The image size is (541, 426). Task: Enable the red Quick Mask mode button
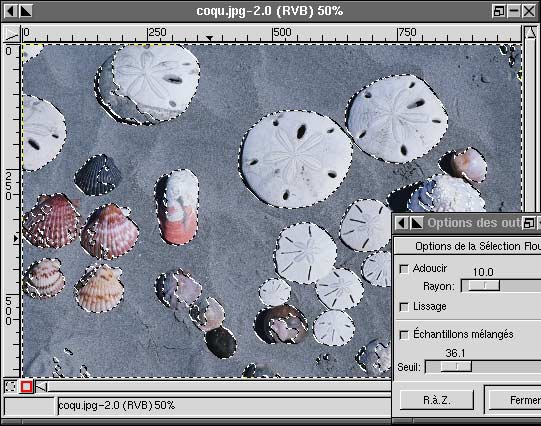point(27,386)
